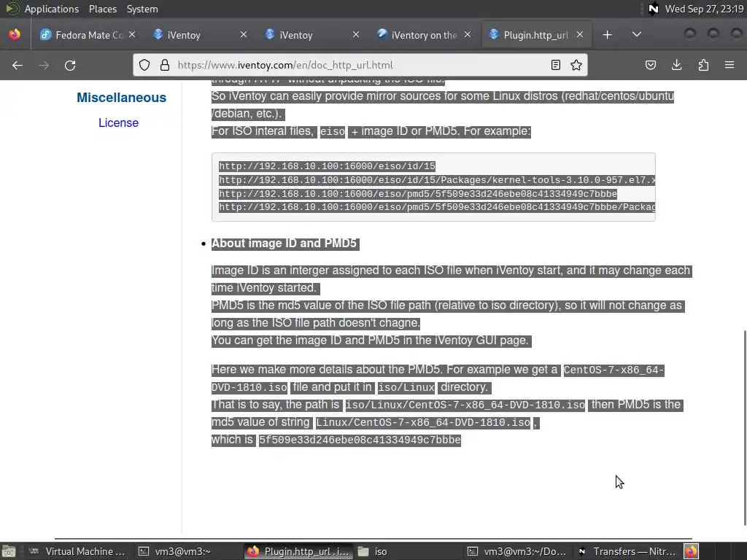This screenshot has width=747, height=560.
Task: Open the Firefox hamburger application menu
Action: (729, 65)
